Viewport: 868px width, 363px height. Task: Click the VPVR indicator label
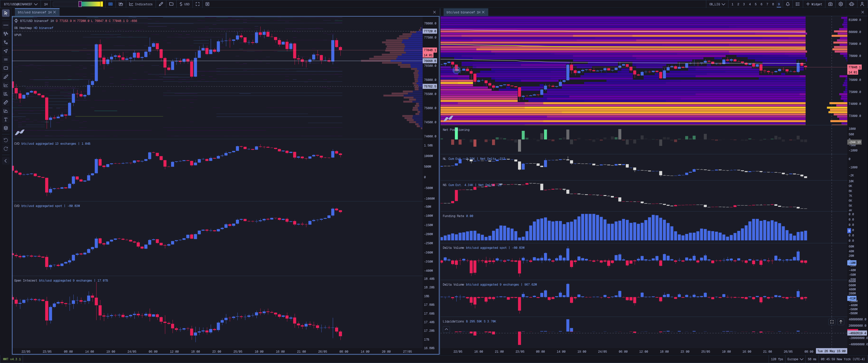[x=18, y=35]
